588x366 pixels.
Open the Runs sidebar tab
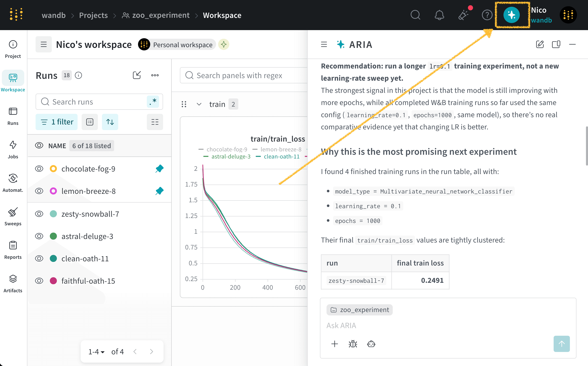(13, 116)
